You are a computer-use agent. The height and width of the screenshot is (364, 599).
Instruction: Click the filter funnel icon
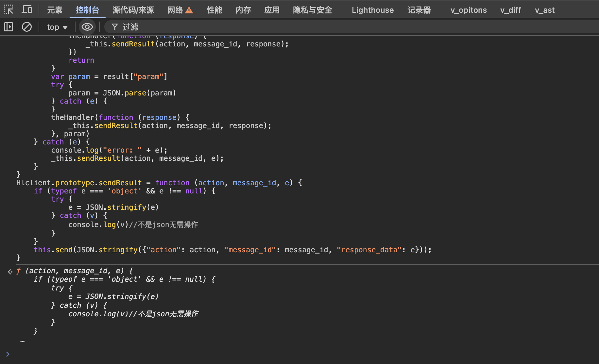coord(114,27)
